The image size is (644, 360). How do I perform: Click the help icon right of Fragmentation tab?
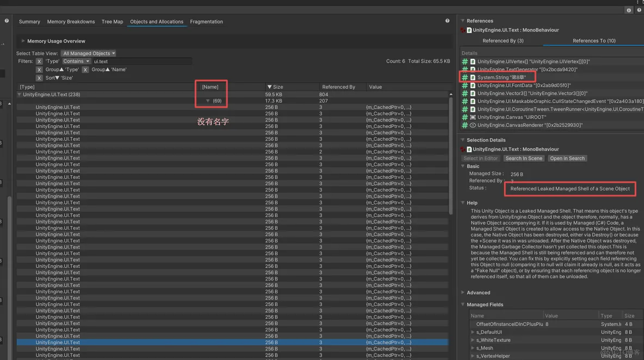(447, 21)
